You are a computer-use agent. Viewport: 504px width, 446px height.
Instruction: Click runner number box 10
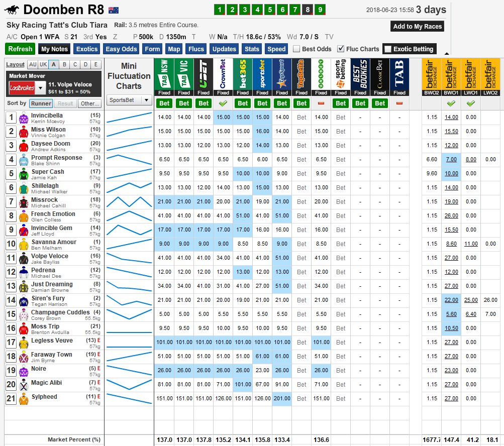(11, 244)
